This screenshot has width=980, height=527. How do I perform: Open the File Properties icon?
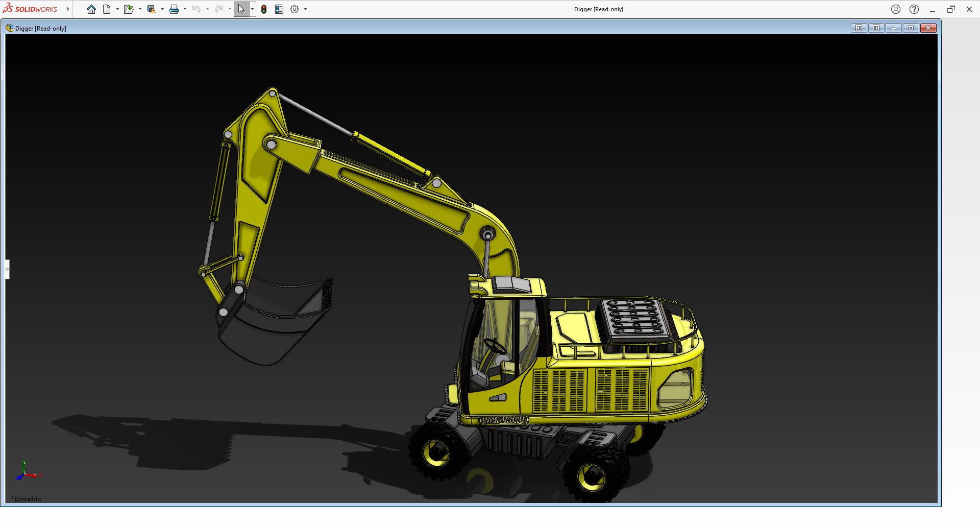(x=279, y=9)
